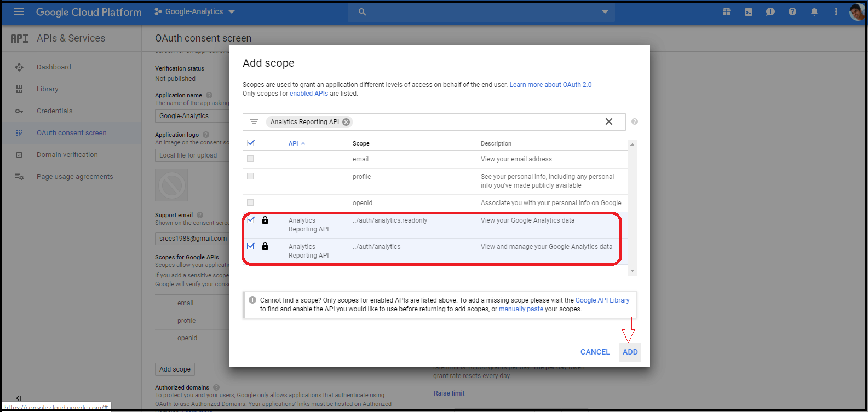The width and height of the screenshot is (868, 412).
Task: Click the Library grid icon
Action: [19, 89]
